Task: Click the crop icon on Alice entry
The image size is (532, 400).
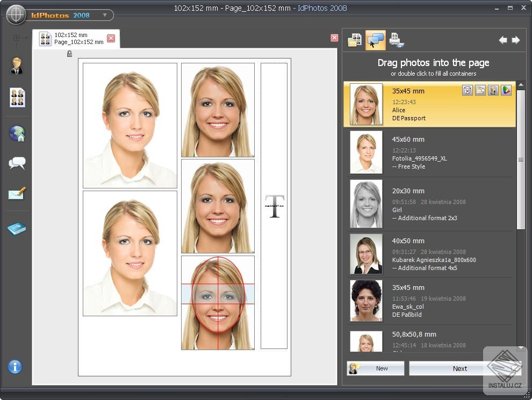Action: point(493,90)
